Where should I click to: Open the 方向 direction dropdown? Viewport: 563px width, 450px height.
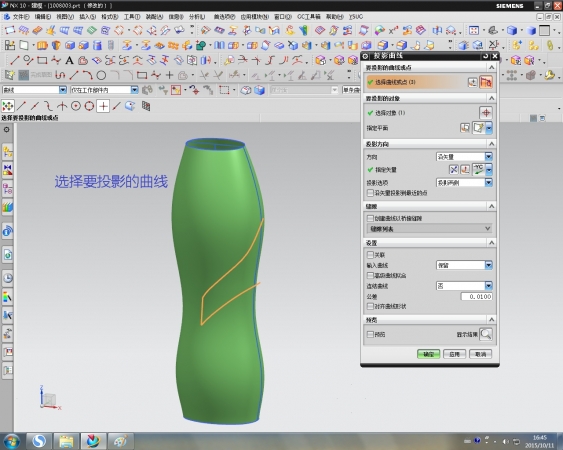464,157
